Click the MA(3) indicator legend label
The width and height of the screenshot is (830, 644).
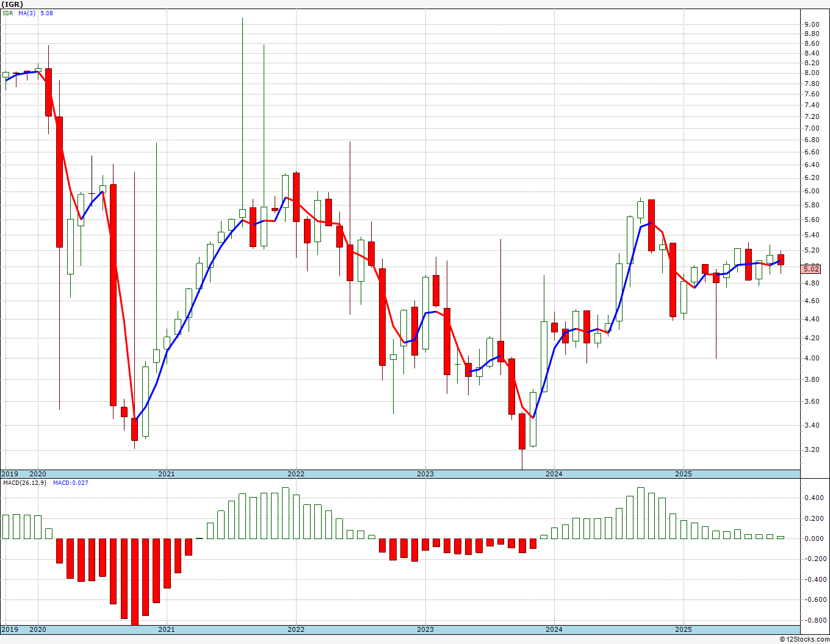(x=27, y=13)
